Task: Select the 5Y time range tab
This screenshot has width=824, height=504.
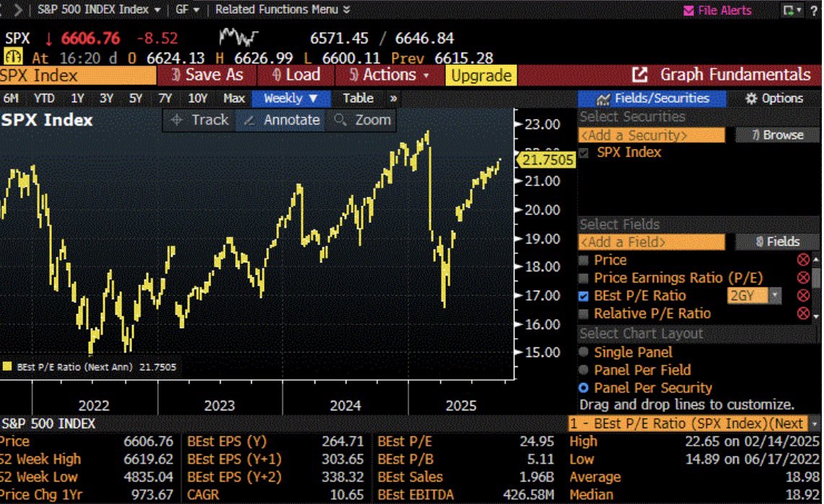Action: [x=135, y=98]
